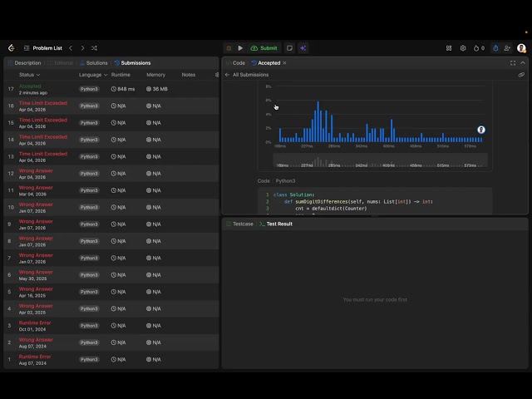Toggle fullscreen for the code panel

coord(513,63)
